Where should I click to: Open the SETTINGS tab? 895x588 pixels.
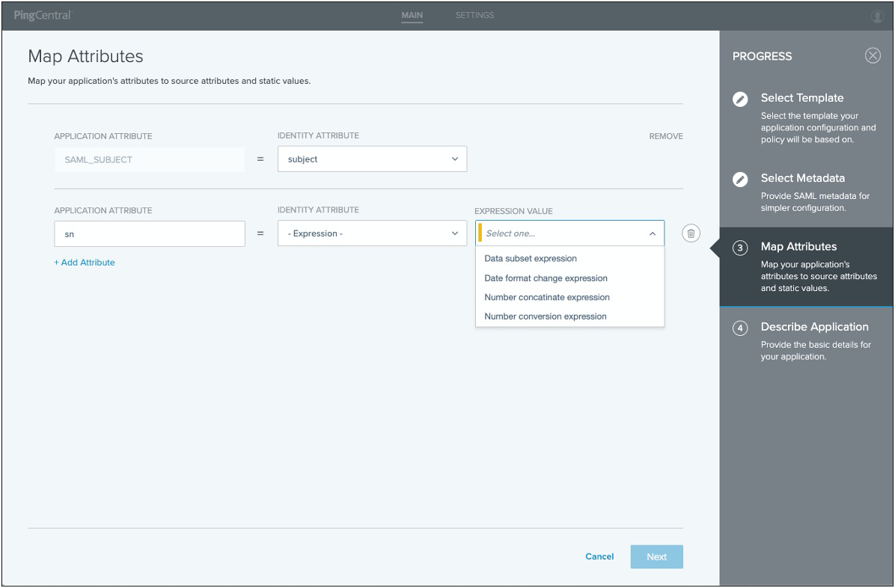474,15
